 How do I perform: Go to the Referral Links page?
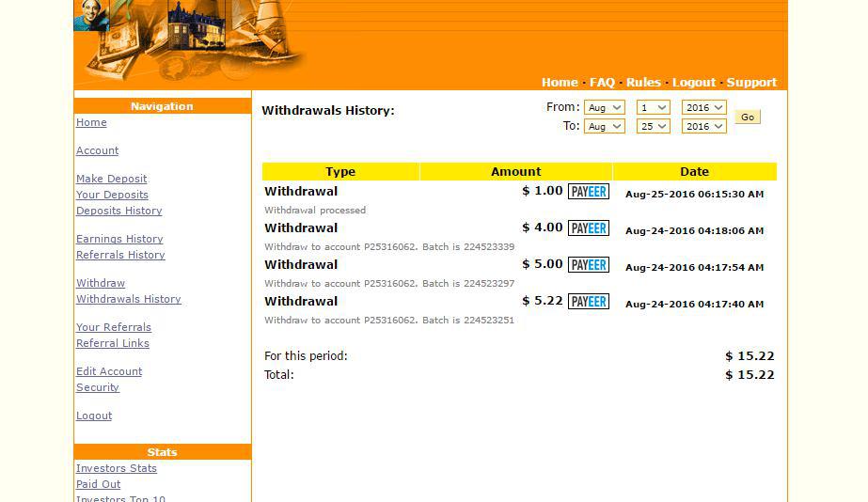pos(113,343)
